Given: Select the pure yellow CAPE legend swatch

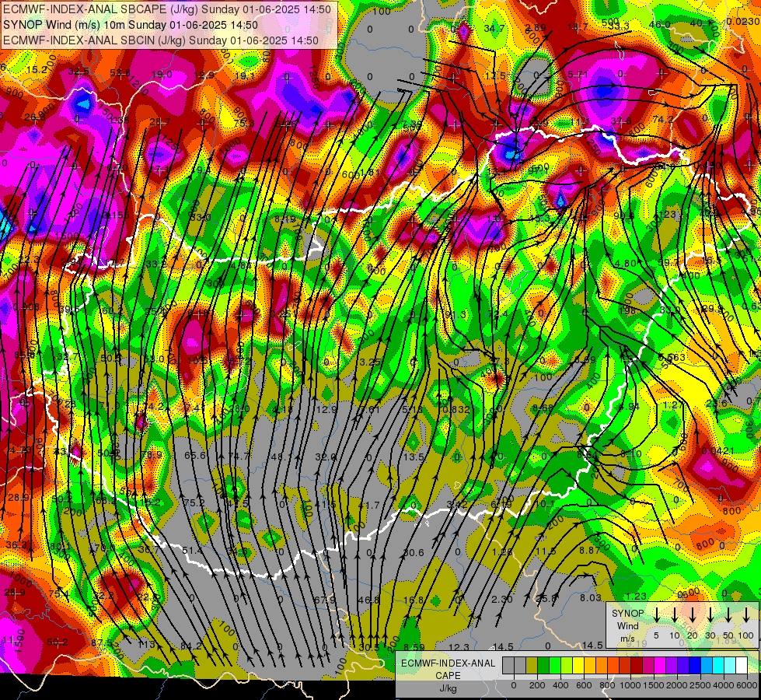Looking at the screenshot, I should pos(578,666).
